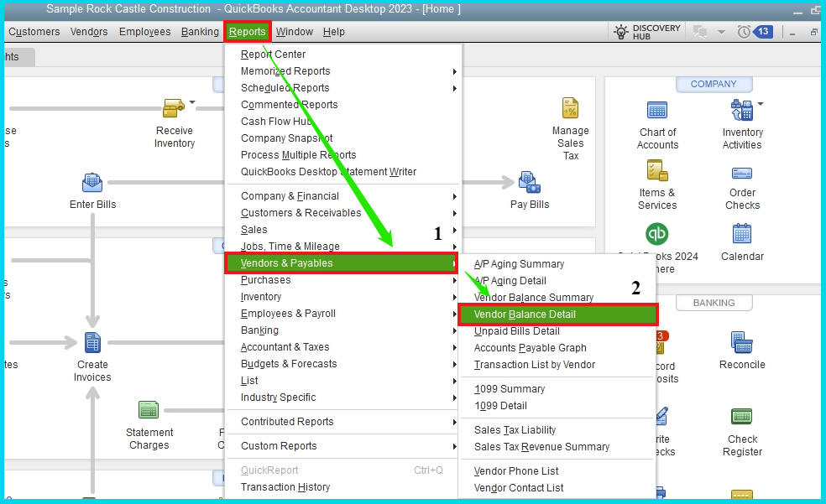Click the chat bubbles icon in menu bar
Viewport: 826px width, 504px height.
[700, 32]
